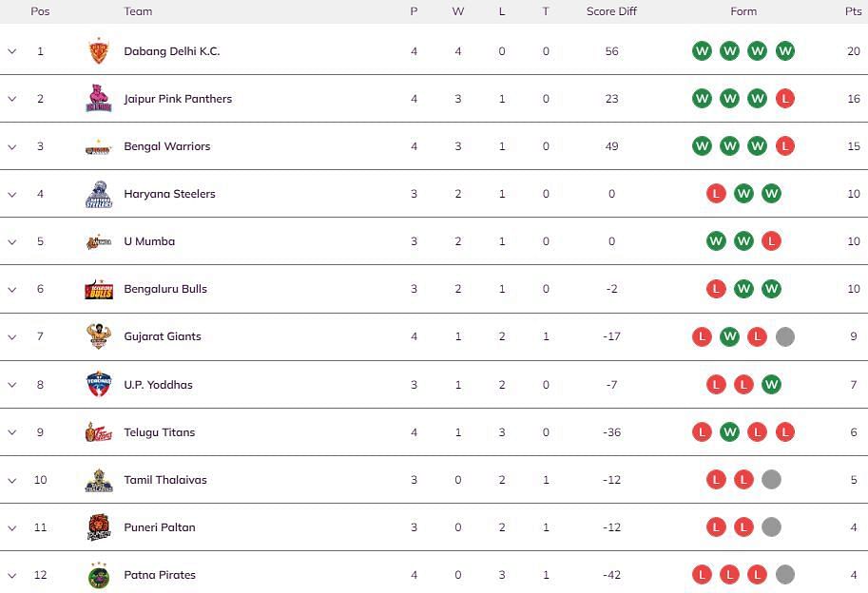Open the U Mumba team name link
The height and width of the screenshot is (593, 868).
click(x=149, y=241)
